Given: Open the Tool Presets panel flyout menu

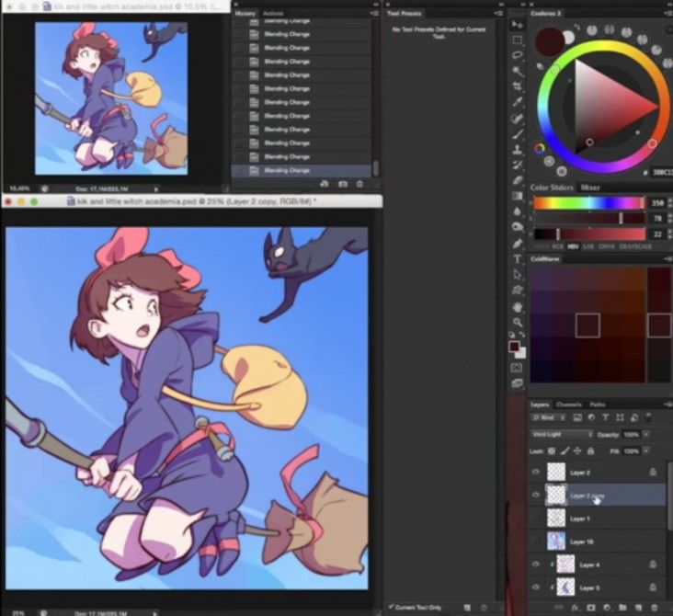Looking at the screenshot, I should coord(498,13).
